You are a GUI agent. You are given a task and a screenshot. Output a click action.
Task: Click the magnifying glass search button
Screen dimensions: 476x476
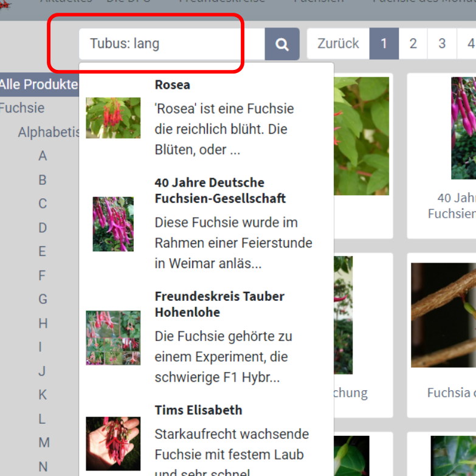pos(282,44)
